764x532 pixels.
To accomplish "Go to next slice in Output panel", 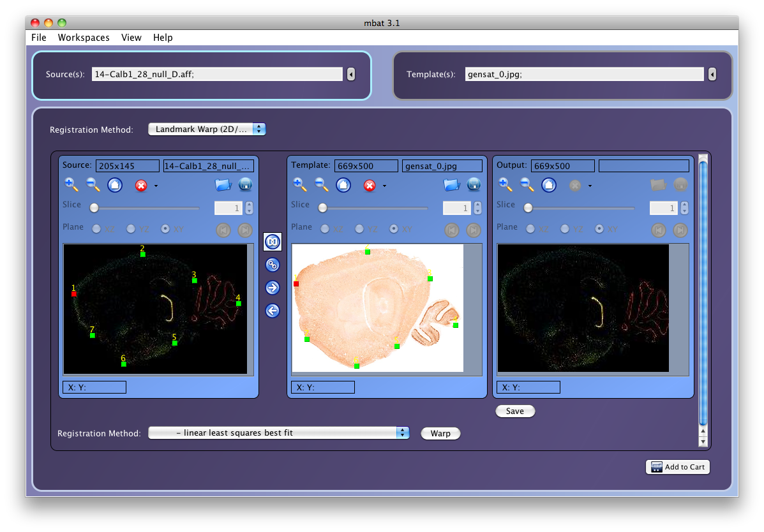I will (x=680, y=230).
